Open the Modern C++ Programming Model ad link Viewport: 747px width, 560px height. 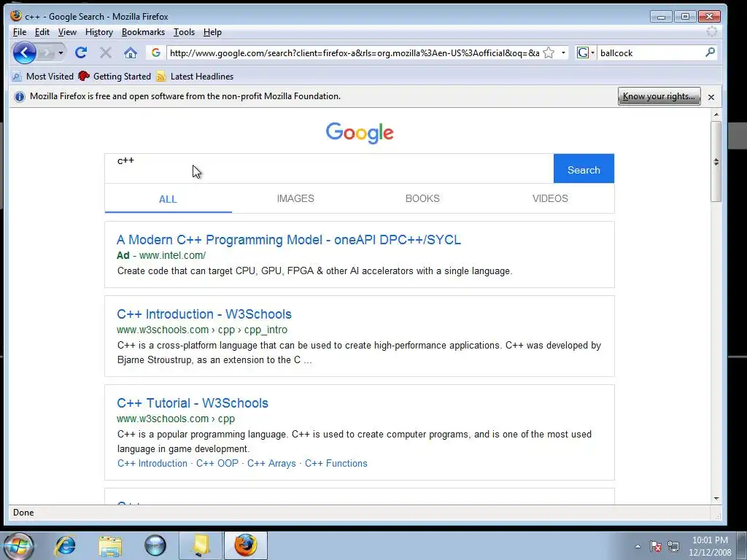tap(289, 239)
